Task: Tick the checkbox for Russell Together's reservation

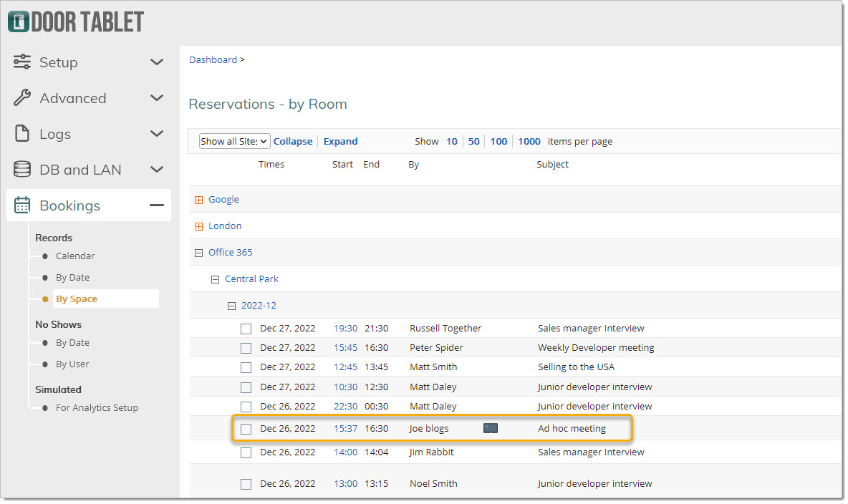Action: 246,329
